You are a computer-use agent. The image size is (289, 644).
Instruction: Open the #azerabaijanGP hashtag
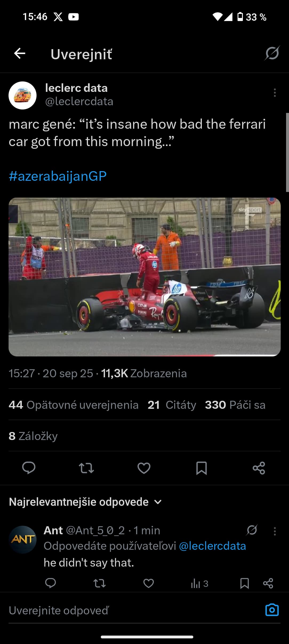click(58, 176)
